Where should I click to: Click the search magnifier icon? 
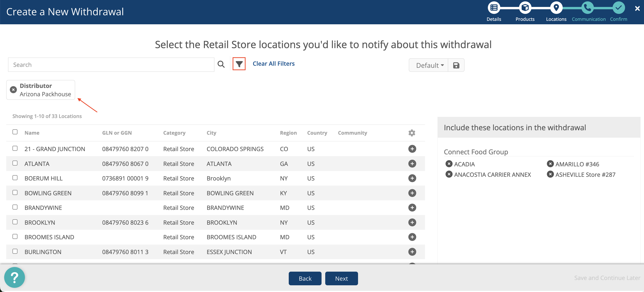pos(221,64)
